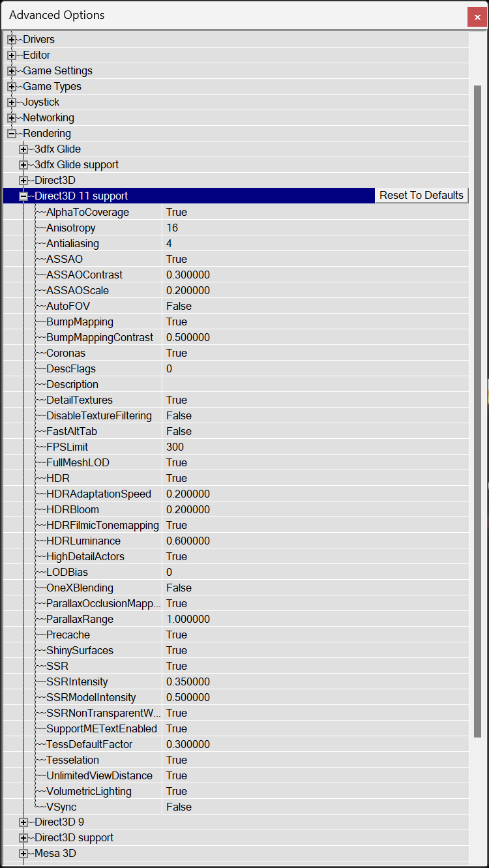Screen dimensions: 489x868
Task: Select the VSync False value
Action: point(179,807)
